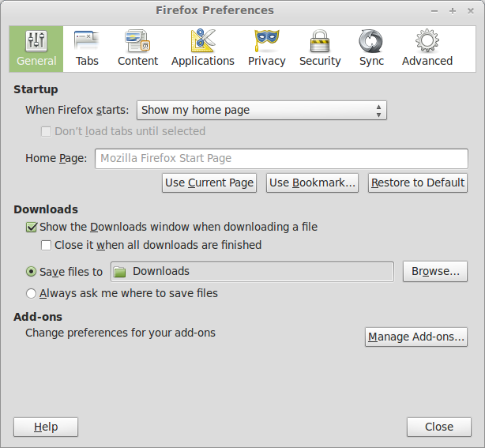
Task: Open the Advanced gear icon
Action: tap(427, 40)
